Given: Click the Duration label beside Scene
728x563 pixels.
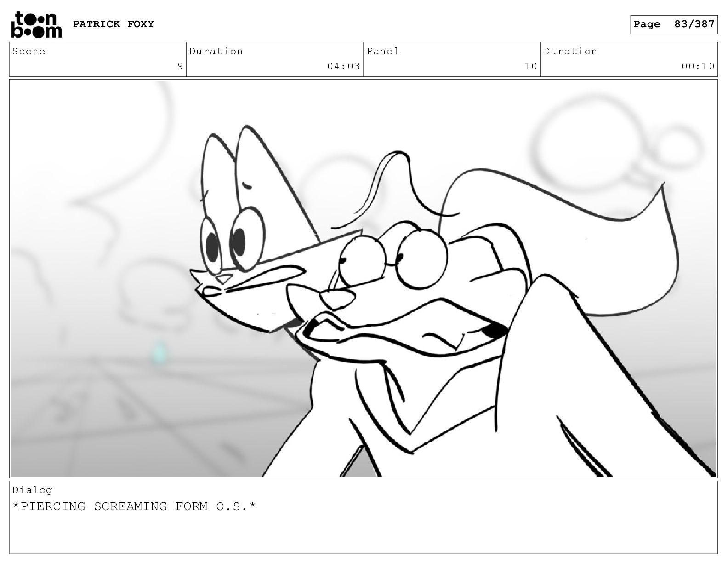Looking at the screenshot, I should pyautogui.click(x=216, y=51).
